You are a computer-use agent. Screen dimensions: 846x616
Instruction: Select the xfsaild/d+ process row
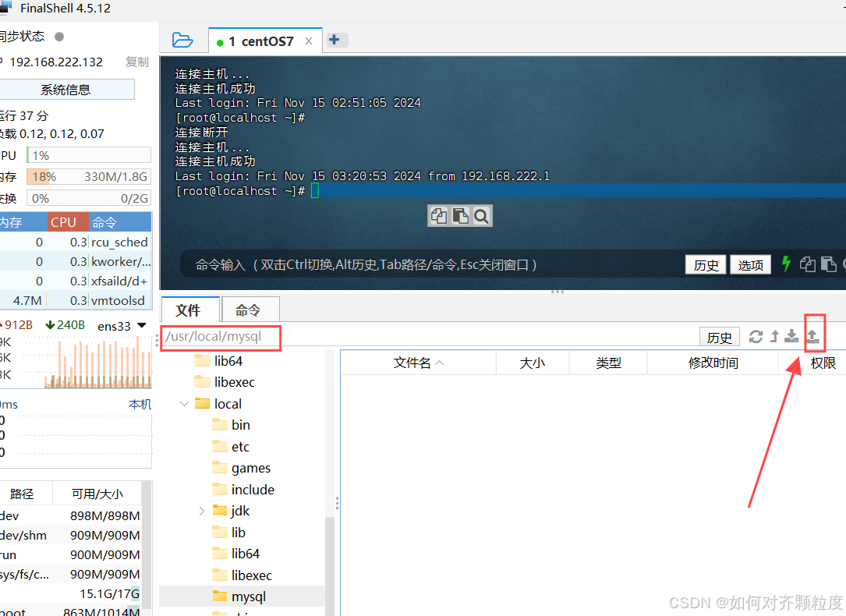(76, 281)
